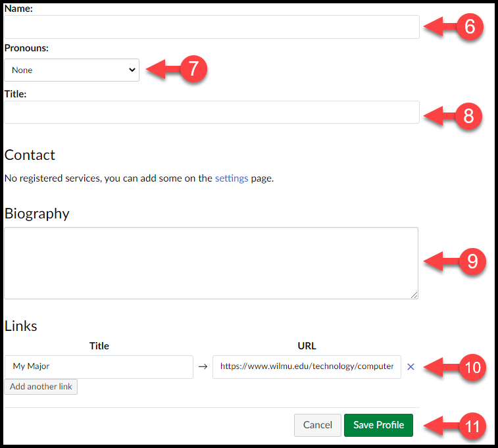Follow the settings link in Contact section
The width and height of the screenshot is (498, 448).
232,178
